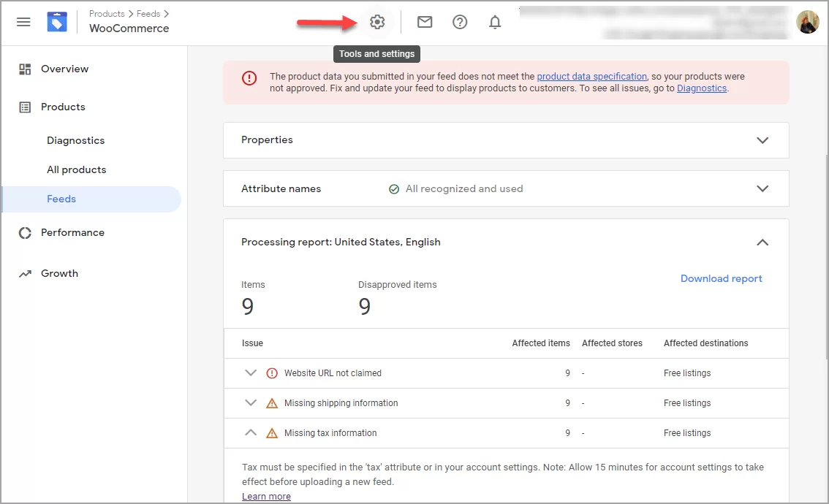Check notifications via the bell icon
Image resolution: width=829 pixels, height=504 pixels.
(x=494, y=22)
